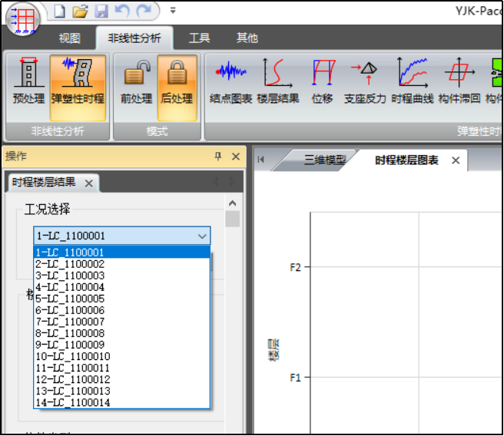Select 1-LC_1100001 from the list
Screen dimensions: 504x436
(x=122, y=253)
